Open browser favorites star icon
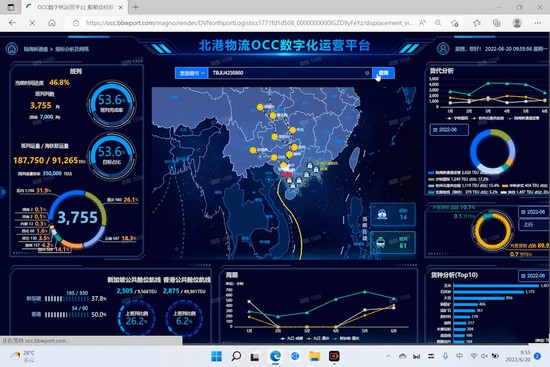Screen dimensions: 550x367 477,23
